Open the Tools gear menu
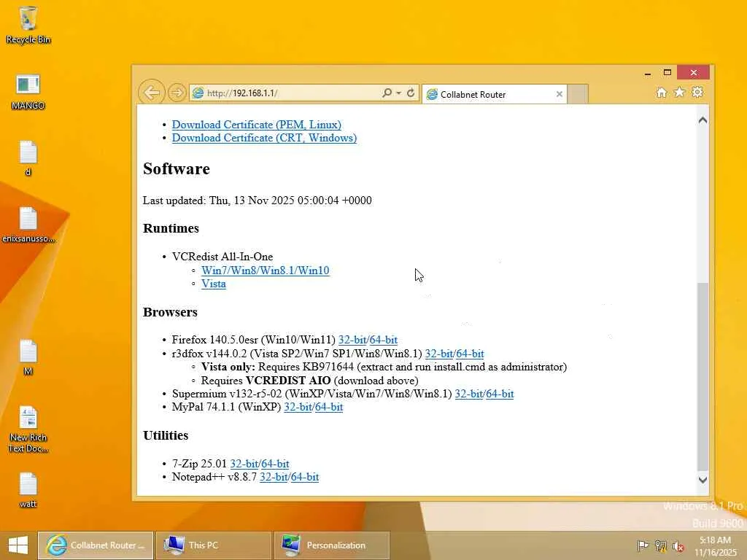Viewport: 747px width, 560px height. click(x=697, y=92)
